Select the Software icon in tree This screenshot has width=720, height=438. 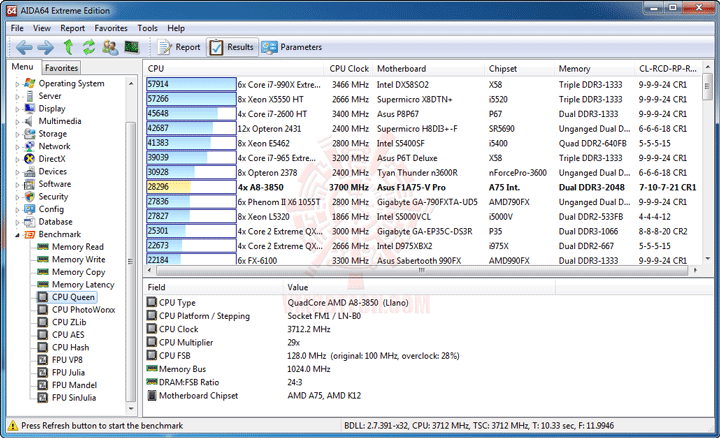(x=29, y=184)
